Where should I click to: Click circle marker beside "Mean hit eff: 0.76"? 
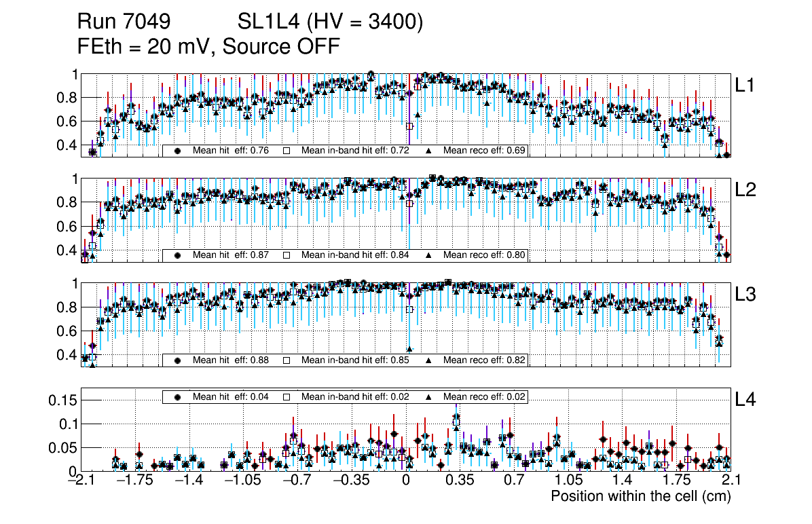coord(177,151)
